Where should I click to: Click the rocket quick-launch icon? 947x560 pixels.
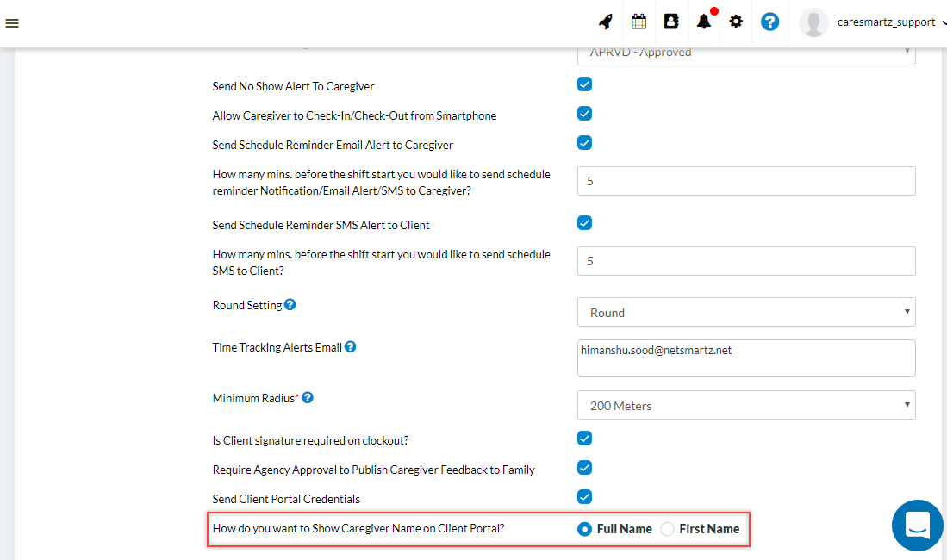click(x=606, y=22)
